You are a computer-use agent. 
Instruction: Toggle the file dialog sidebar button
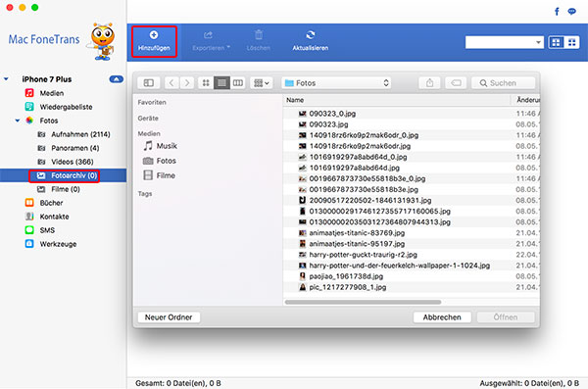coord(149,83)
